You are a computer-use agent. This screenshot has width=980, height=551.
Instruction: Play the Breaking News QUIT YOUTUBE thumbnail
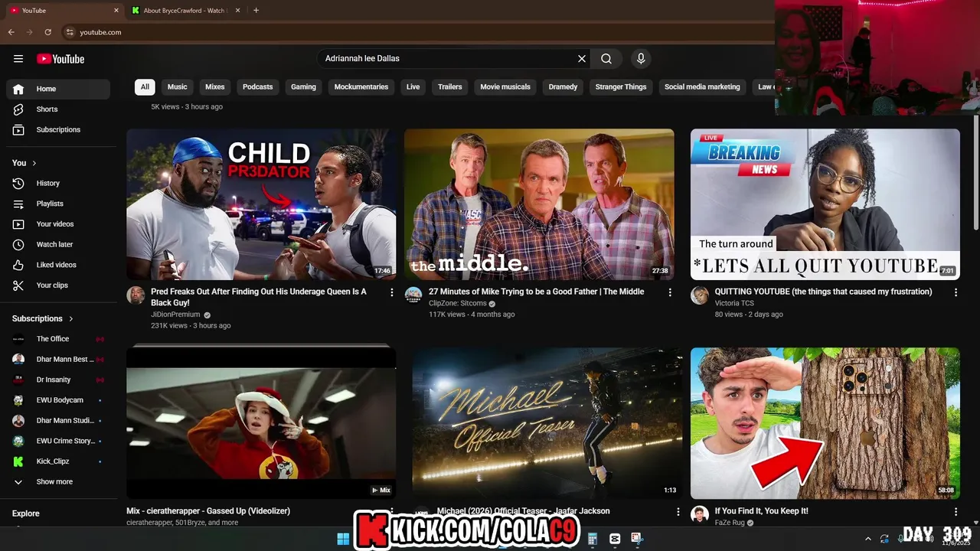pos(825,204)
